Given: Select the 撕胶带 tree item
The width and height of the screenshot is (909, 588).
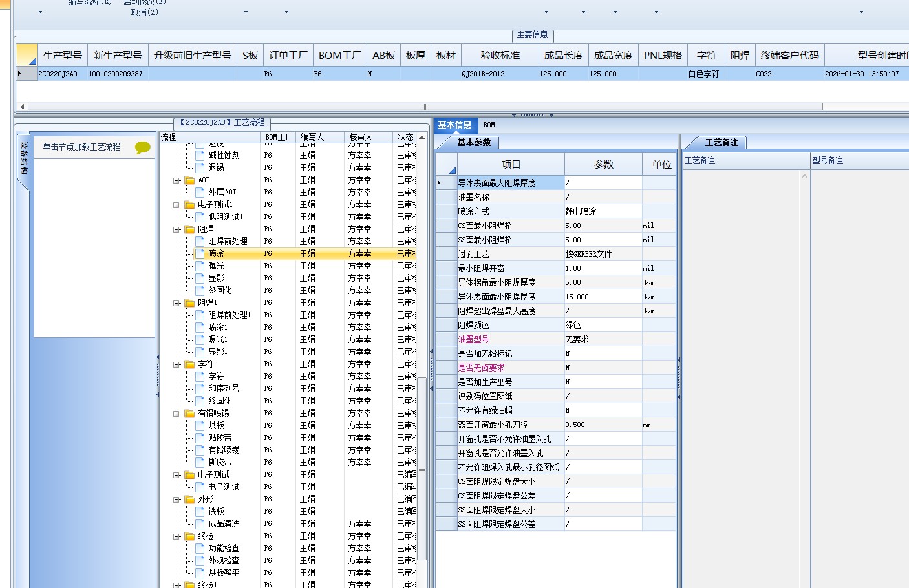Looking at the screenshot, I should pos(220,463).
